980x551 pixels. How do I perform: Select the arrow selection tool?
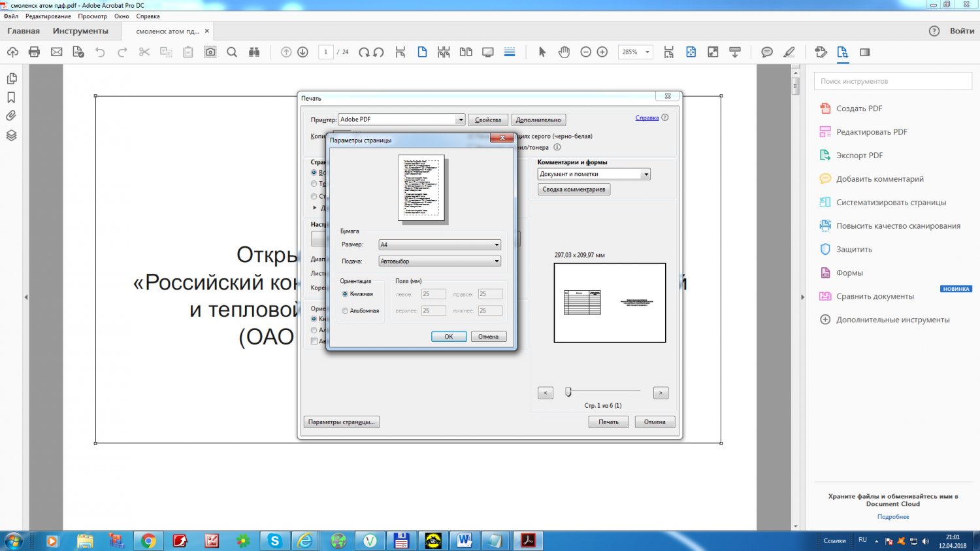click(x=542, y=52)
